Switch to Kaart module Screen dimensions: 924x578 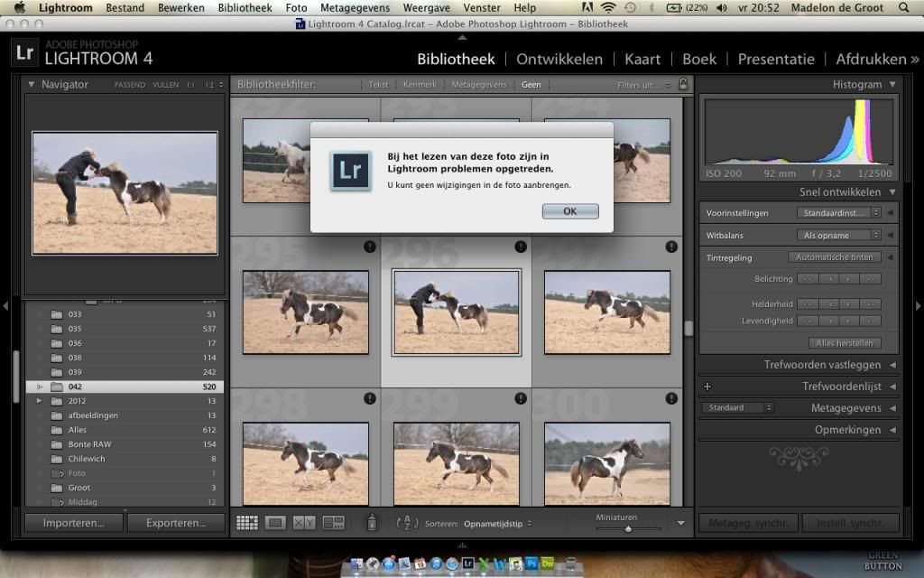(x=642, y=59)
